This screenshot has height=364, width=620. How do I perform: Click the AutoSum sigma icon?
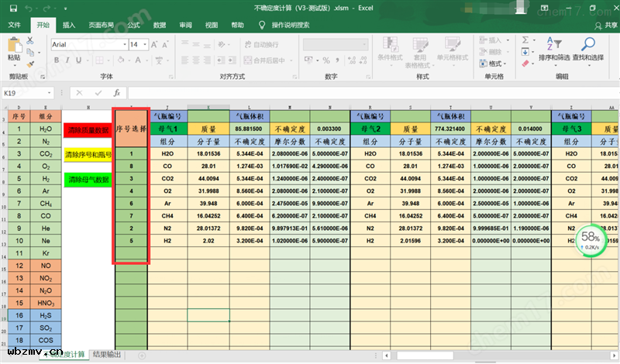pyautogui.click(x=525, y=40)
